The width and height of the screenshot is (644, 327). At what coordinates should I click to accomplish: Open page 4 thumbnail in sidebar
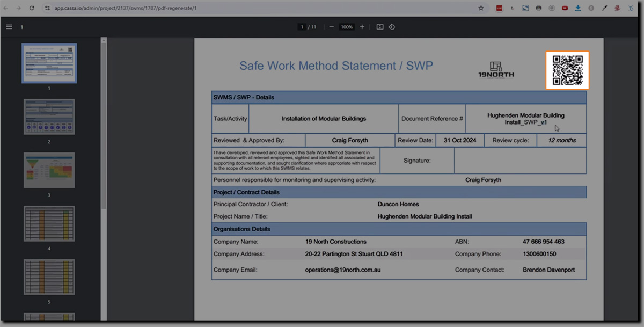click(x=49, y=223)
